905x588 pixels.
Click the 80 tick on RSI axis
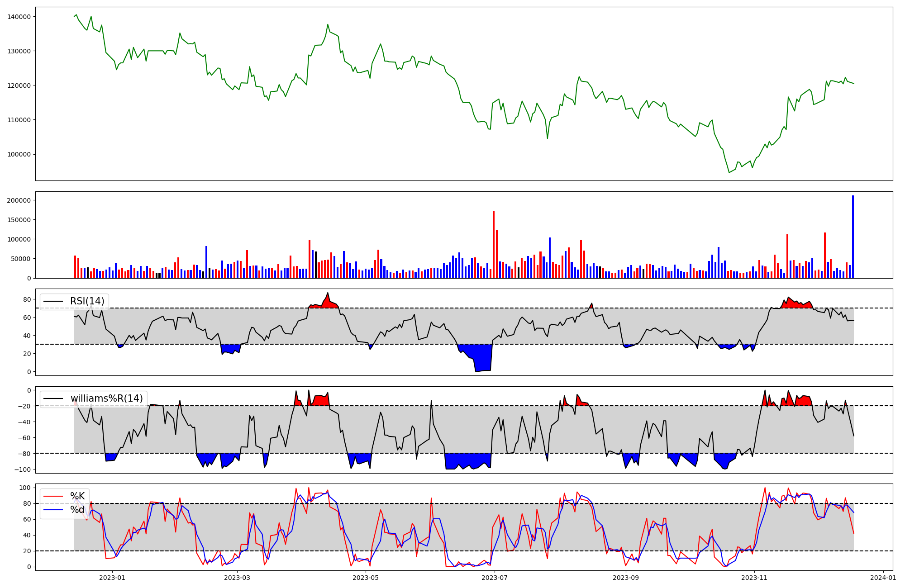[x=27, y=299]
